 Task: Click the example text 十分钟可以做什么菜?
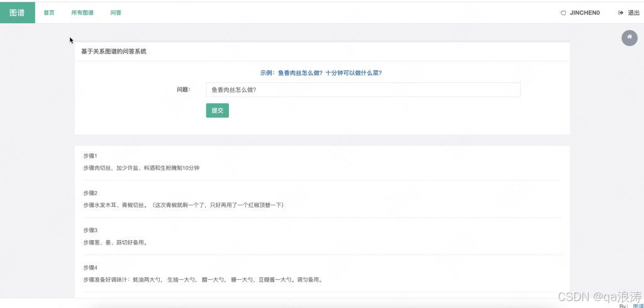(353, 73)
